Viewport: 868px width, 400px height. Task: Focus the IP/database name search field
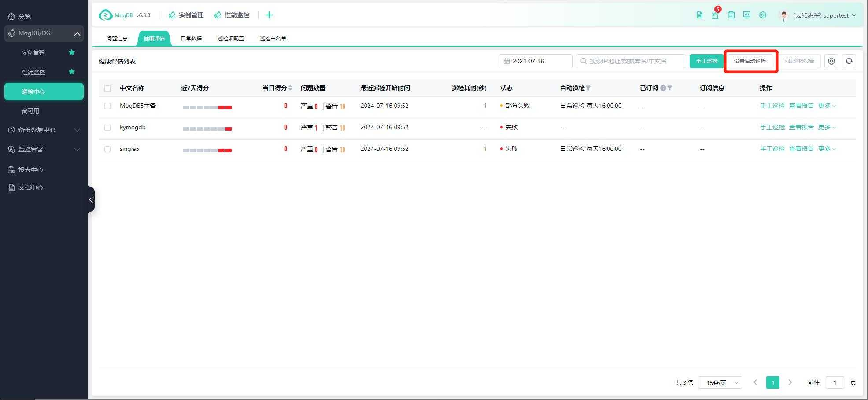click(x=631, y=61)
